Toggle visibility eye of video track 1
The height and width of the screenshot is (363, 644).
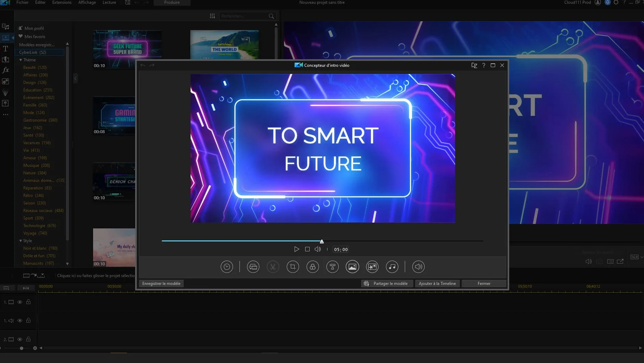click(20, 302)
